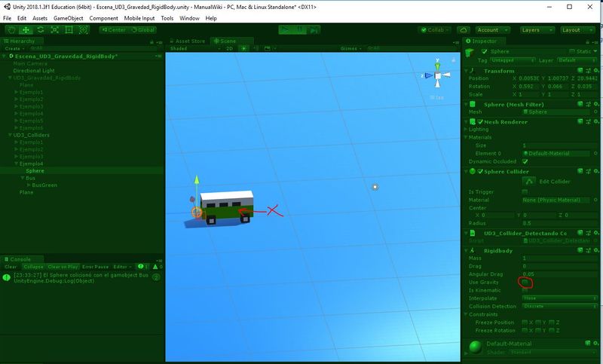Image resolution: width=603 pixels, height=364 pixels.
Task: Enable Is Kinematic checkbox
Action: [x=525, y=290]
